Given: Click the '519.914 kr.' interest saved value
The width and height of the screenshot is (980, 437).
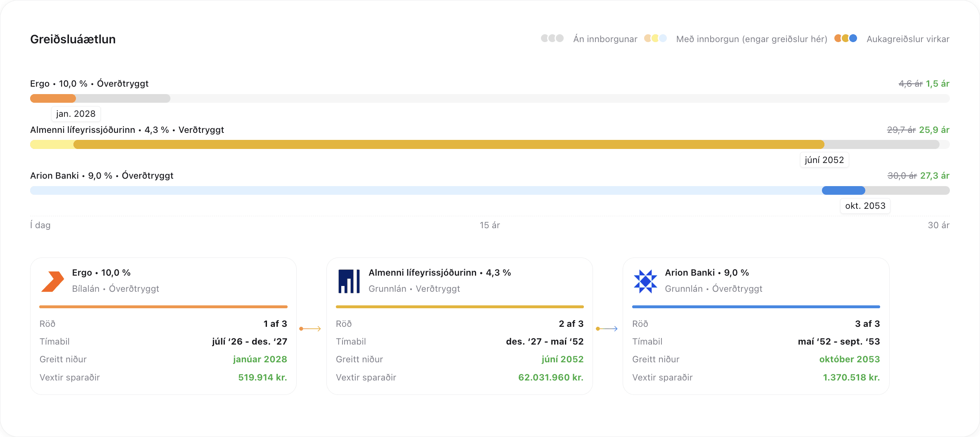Looking at the screenshot, I should pos(262,378).
